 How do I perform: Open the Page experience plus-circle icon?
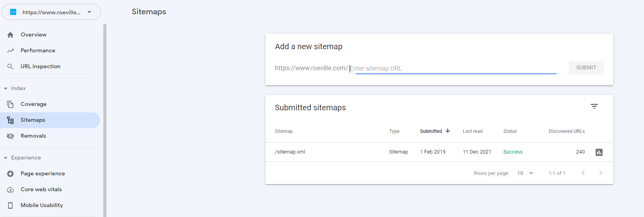click(10, 174)
